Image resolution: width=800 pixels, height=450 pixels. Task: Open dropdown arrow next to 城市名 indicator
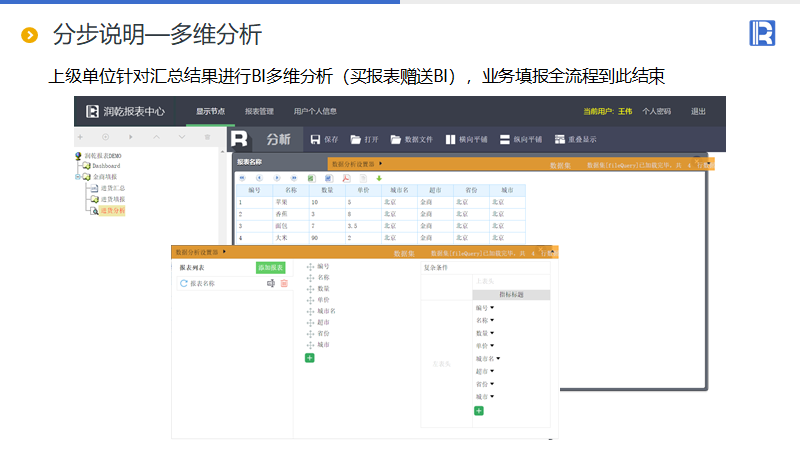point(498,359)
